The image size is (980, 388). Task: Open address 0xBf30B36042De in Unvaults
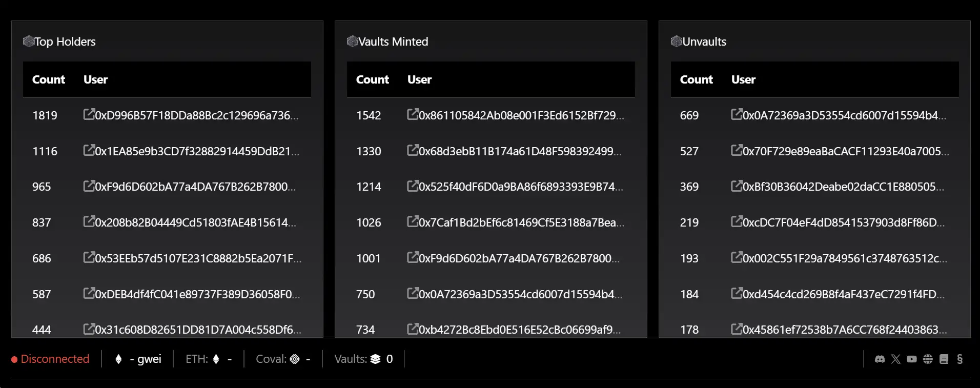click(x=843, y=187)
